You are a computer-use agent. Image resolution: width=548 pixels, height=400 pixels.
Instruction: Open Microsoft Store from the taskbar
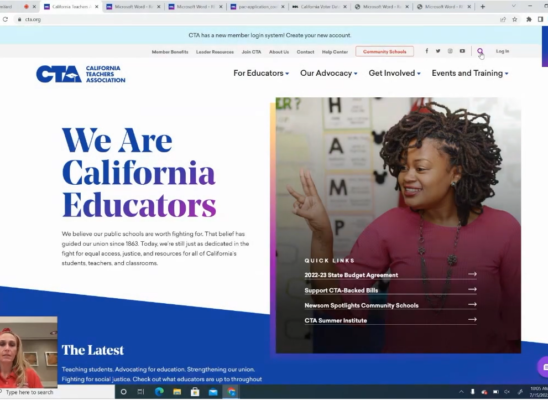point(195,392)
